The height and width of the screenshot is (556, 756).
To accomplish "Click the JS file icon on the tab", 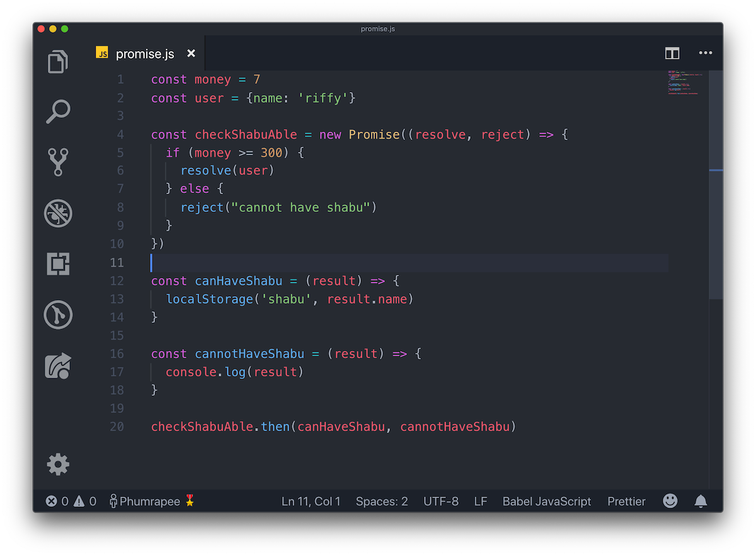I will click(102, 53).
